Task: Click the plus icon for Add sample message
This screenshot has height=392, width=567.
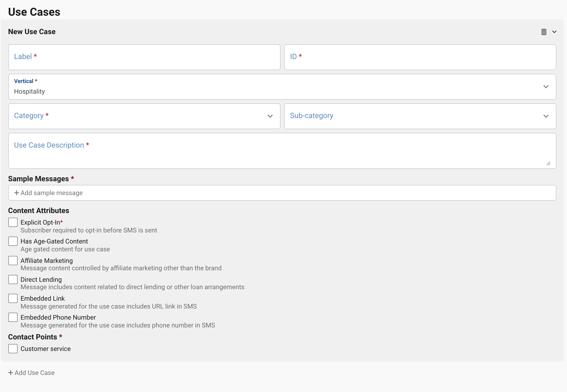Action: click(x=16, y=193)
